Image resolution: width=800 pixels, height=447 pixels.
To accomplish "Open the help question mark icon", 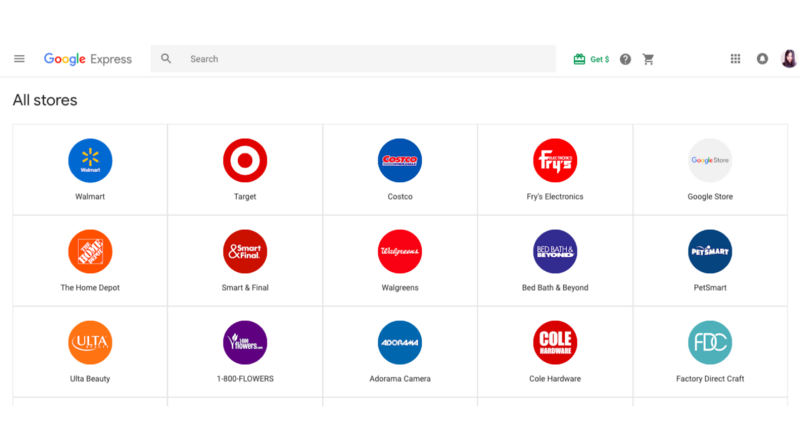I will (x=626, y=59).
